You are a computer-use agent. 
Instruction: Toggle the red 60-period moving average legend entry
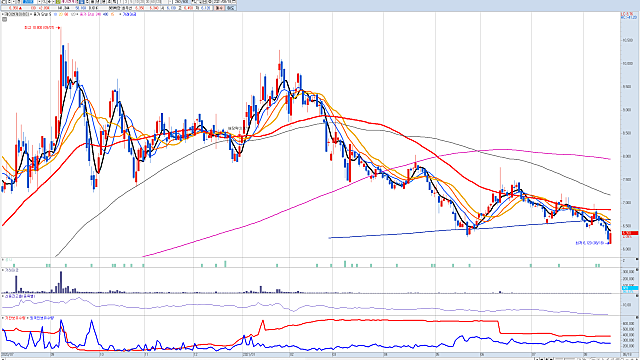click(x=67, y=14)
